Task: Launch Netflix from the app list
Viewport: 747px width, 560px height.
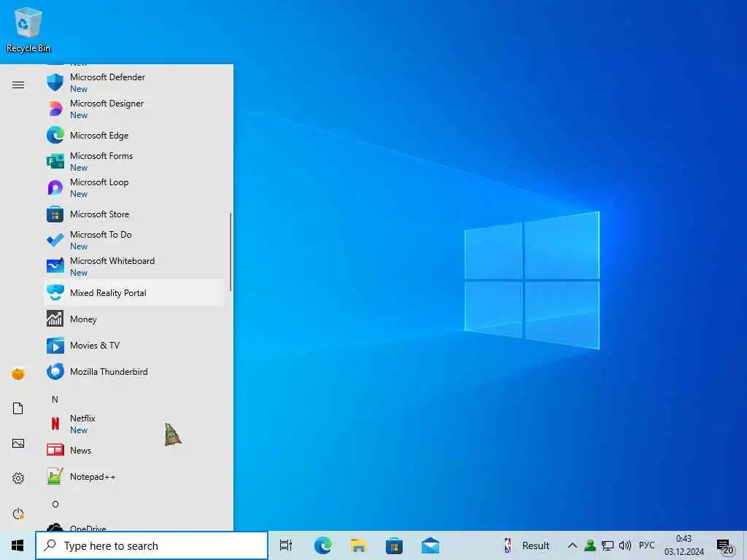Action: (x=135, y=424)
